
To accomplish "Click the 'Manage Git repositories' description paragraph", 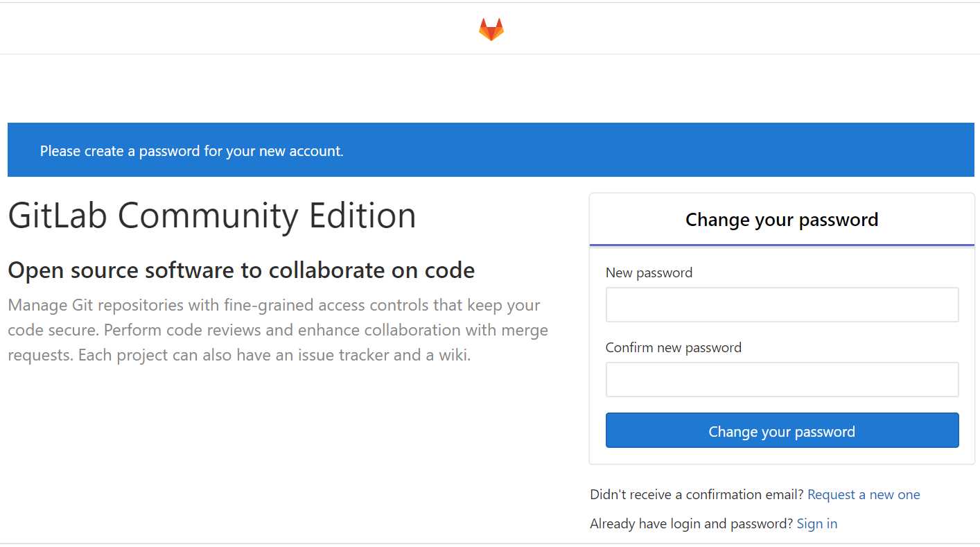I will click(x=278, y=330).
